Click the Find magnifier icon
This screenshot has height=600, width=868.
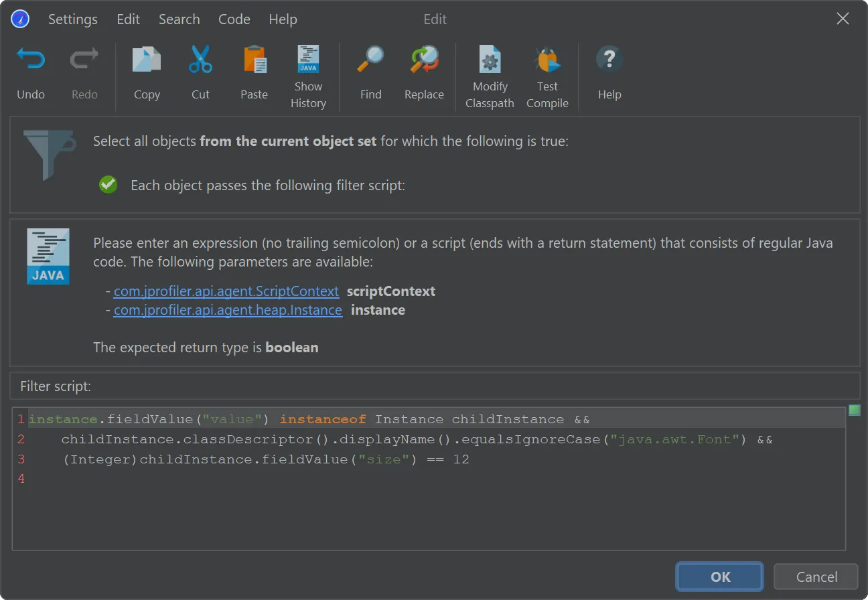coord(370,60)
